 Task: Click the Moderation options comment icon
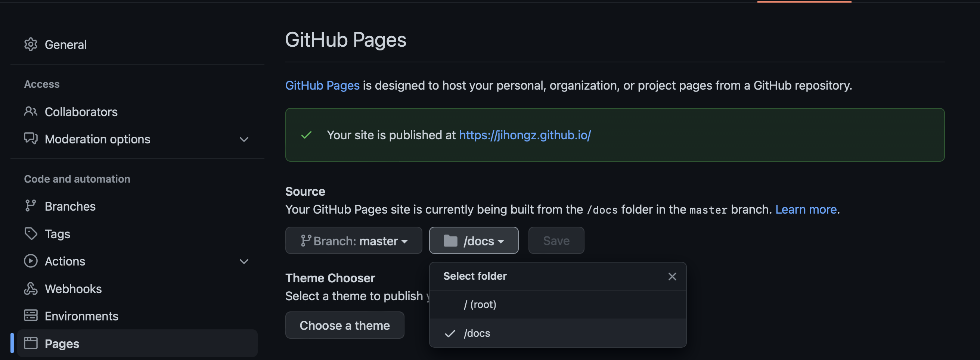coord(30,139)
